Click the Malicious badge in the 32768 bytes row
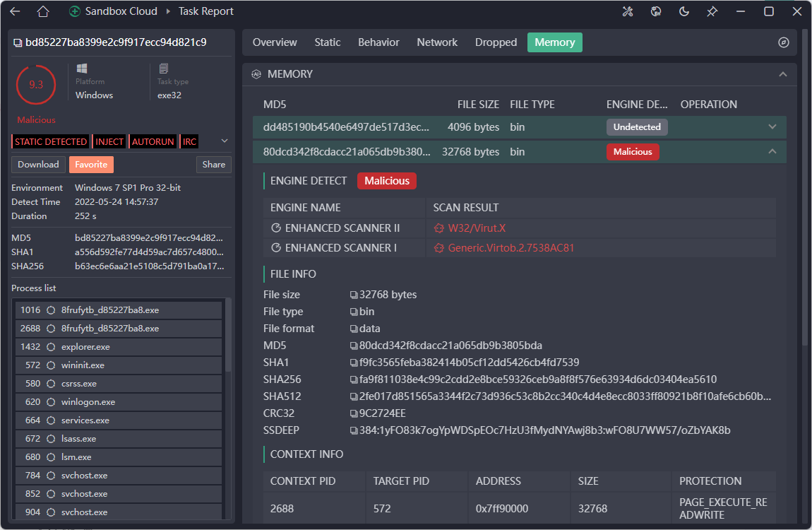Screen dimensions: 812x530 (x=633, y=152)
